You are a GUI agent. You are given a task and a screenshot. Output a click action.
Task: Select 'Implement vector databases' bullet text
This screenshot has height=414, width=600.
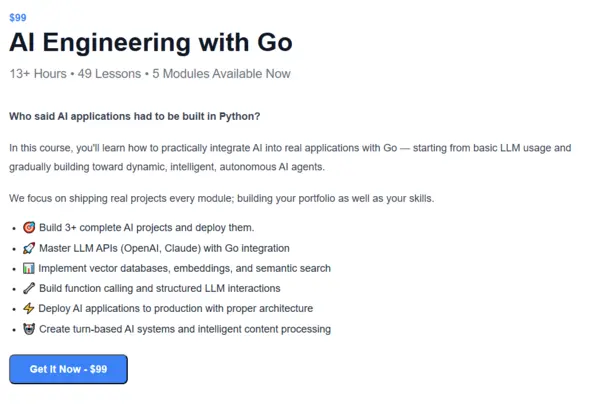185,268
